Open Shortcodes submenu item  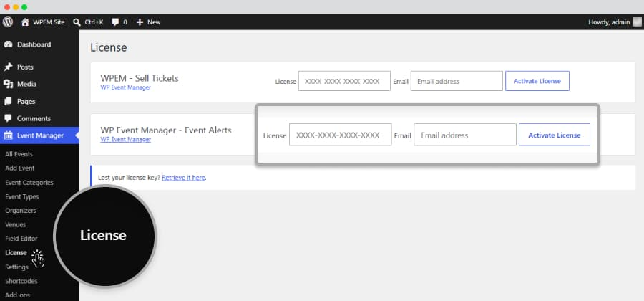click(x=21, y=281)
